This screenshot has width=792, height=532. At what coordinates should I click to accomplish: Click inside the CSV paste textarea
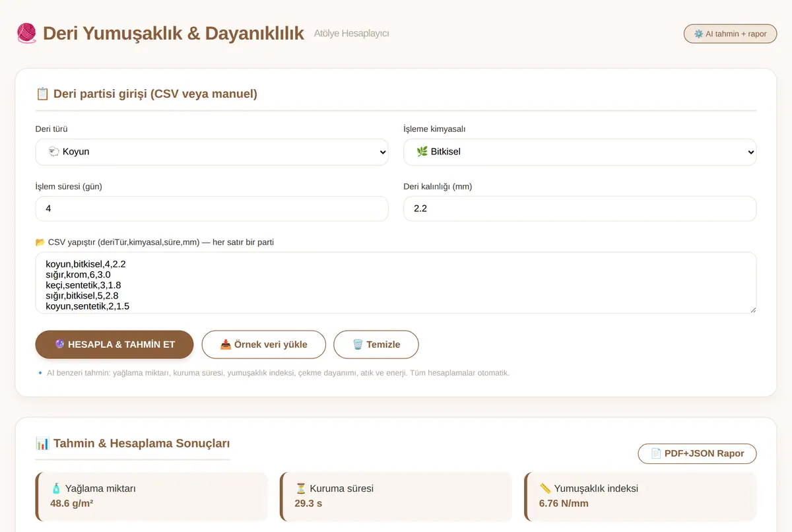(396, 283)
